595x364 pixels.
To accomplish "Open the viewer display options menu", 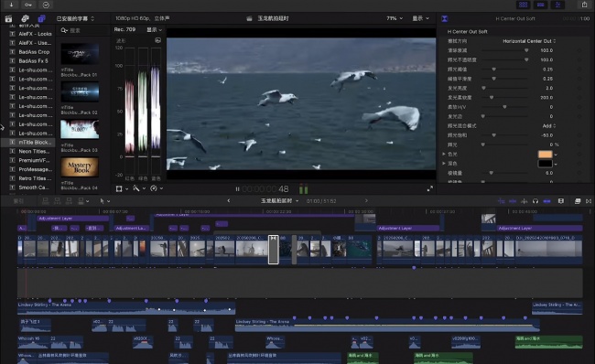I will [421, 18].
